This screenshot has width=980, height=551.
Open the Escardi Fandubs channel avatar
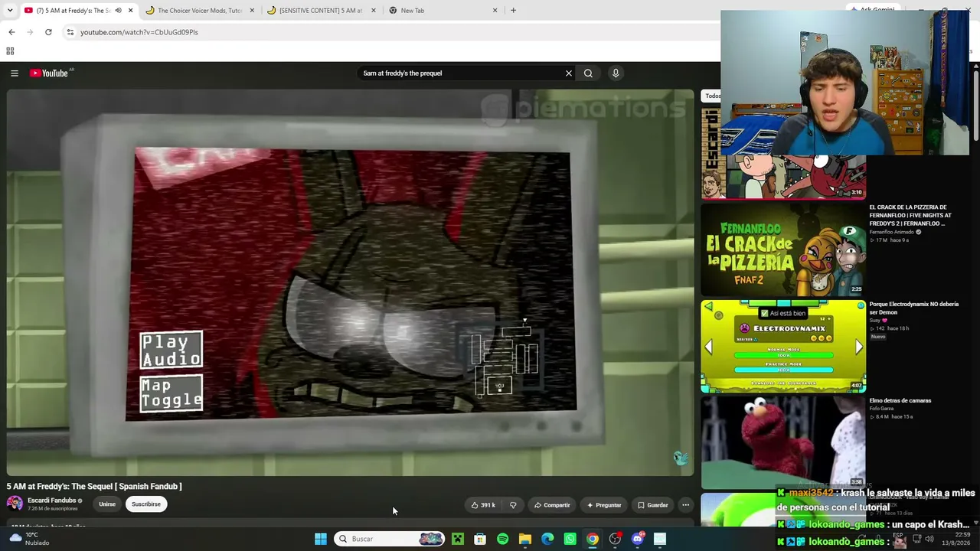coord(15,504)
